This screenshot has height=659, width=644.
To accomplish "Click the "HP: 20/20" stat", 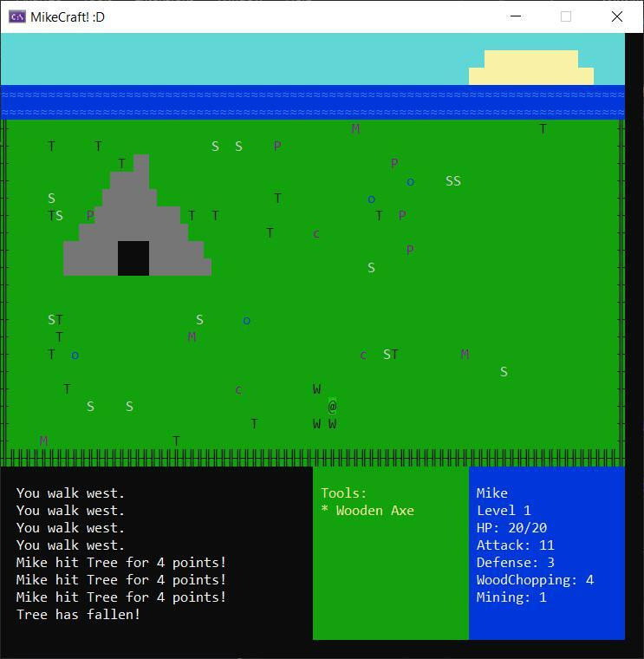I will [511, 527].
